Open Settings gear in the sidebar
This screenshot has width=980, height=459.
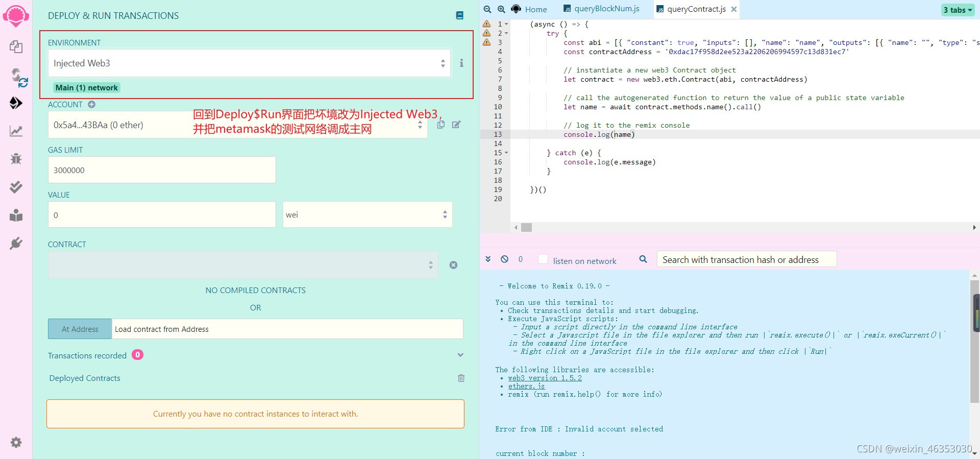(16, 442)
